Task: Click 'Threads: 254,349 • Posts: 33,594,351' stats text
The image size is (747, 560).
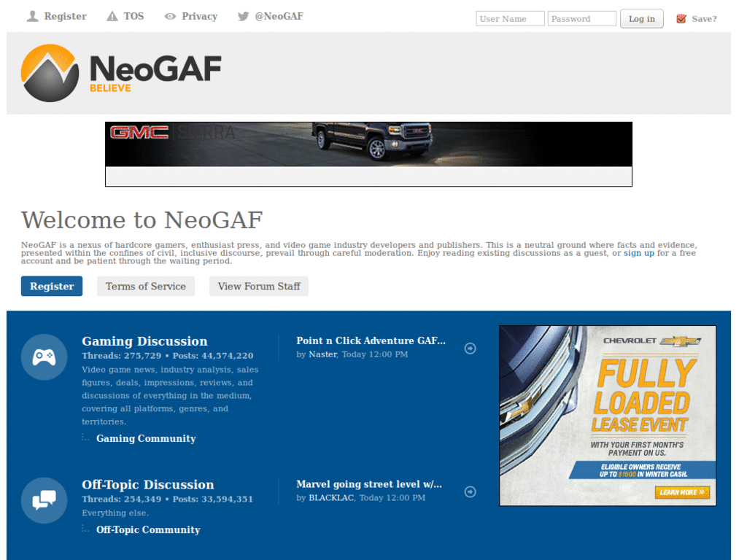Action: coord(167,499)
